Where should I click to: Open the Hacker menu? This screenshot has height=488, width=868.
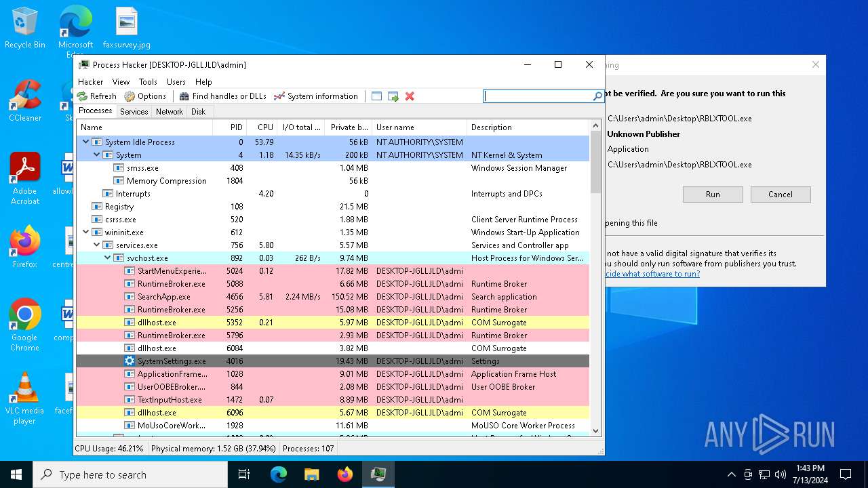[91, 81]
